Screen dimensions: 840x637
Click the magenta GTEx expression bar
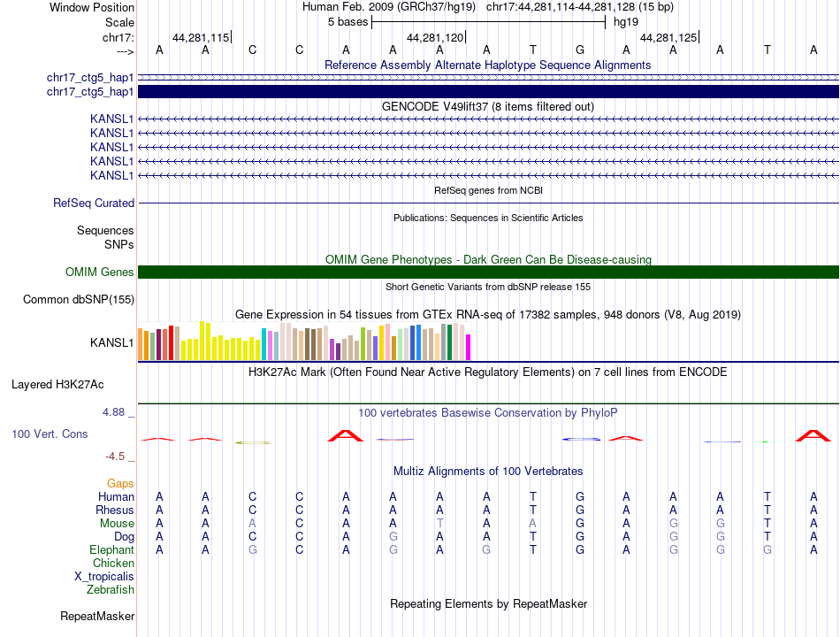coord(468,347)
